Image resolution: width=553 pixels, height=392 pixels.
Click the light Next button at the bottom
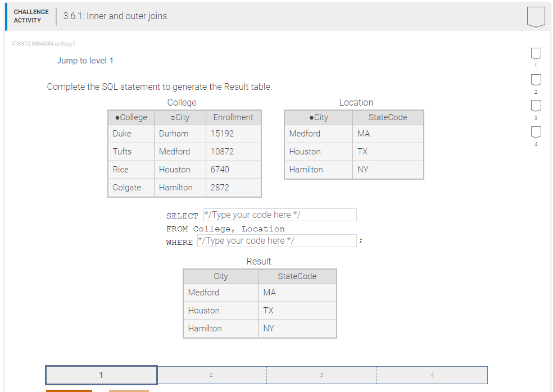tap(129, 390)
